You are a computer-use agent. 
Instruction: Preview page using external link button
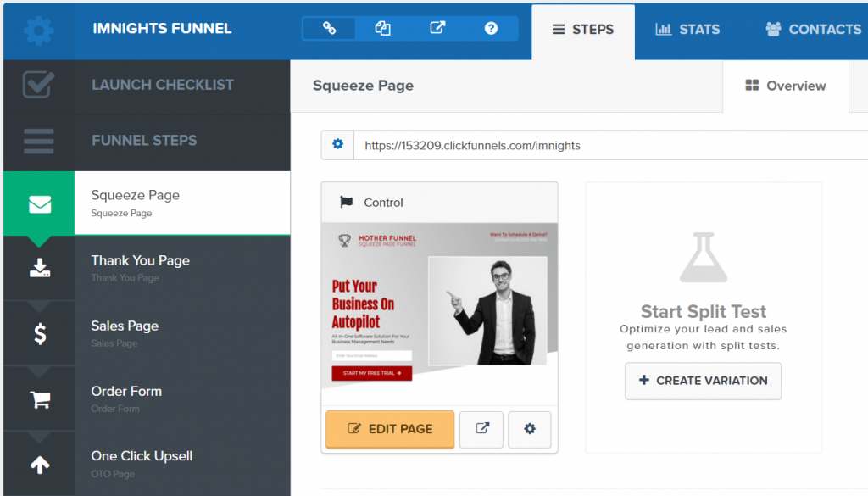pos(481,429)
